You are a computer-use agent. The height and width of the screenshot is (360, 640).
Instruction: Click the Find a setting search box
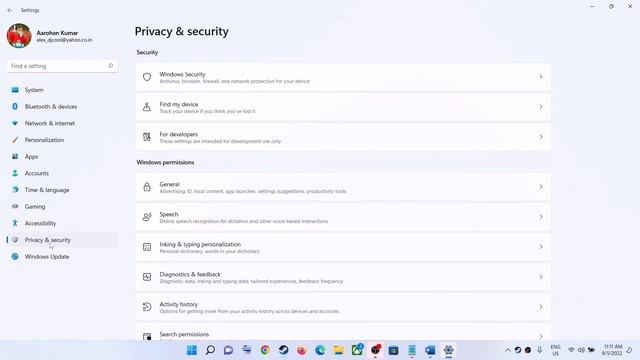coord(62,66)
